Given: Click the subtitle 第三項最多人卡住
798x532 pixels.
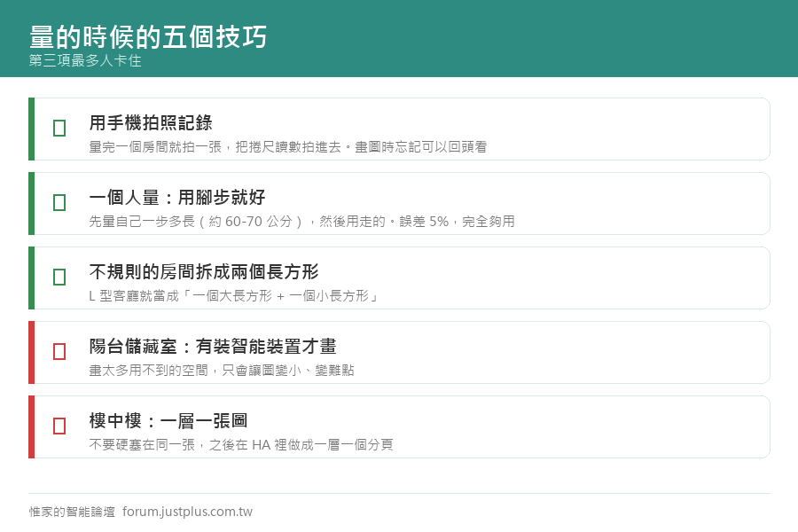Looking at the screenshot, I should (85, 60).
